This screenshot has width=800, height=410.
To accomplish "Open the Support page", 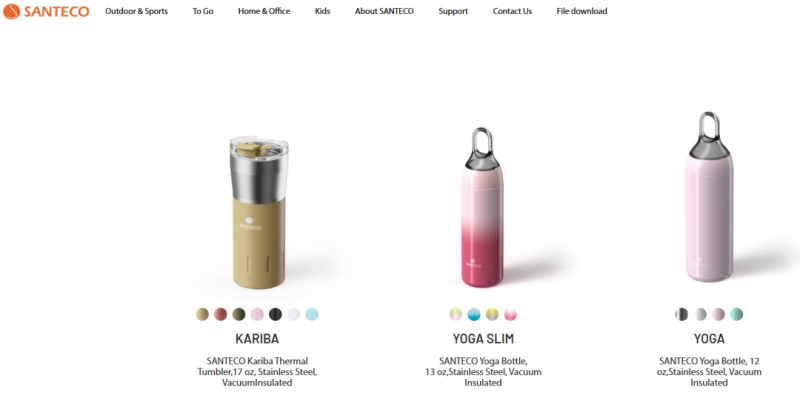I will (453, 11).
